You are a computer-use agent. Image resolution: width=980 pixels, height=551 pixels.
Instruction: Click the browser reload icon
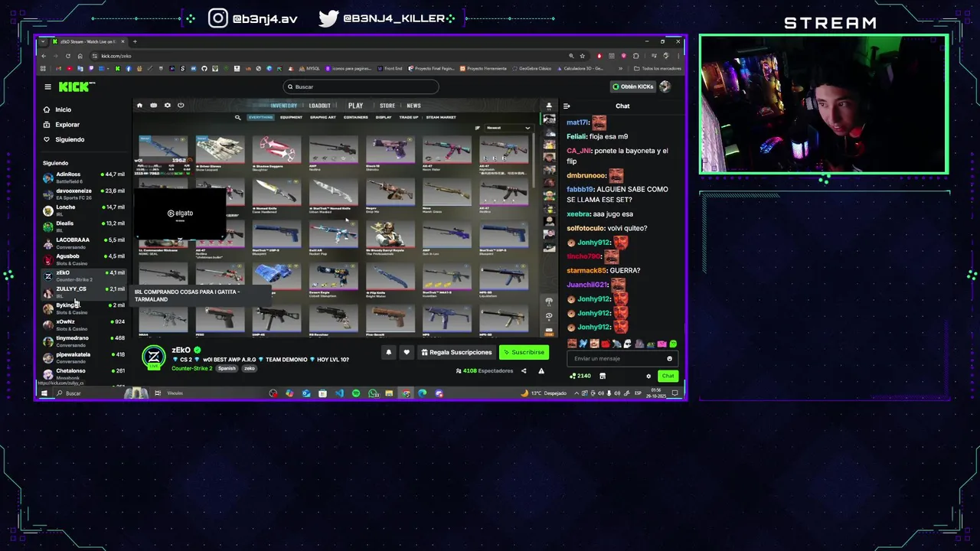click(x=67, y=56)
